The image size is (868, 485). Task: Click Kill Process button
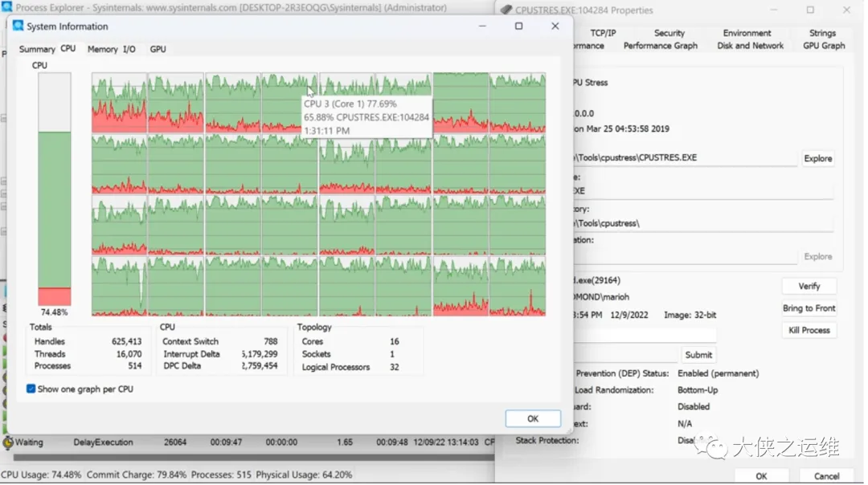point(811,332)
